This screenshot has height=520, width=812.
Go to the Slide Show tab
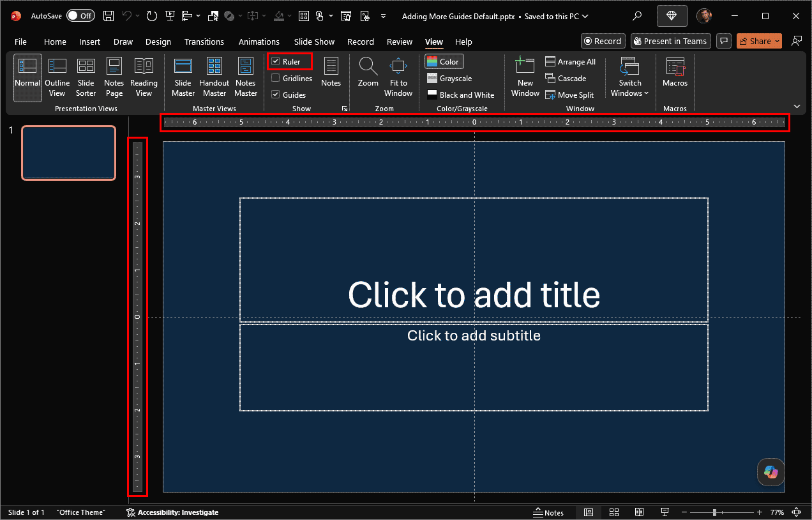tap(314, 42)
